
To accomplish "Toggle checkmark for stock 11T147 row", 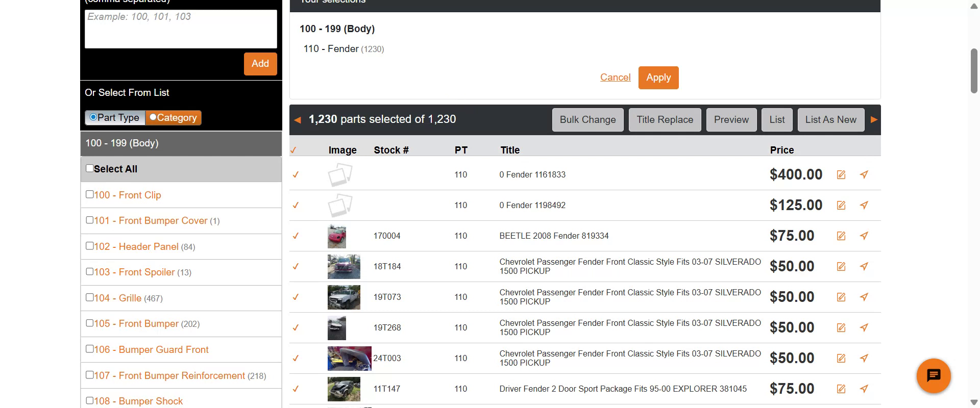I will [x=296, y=389].
